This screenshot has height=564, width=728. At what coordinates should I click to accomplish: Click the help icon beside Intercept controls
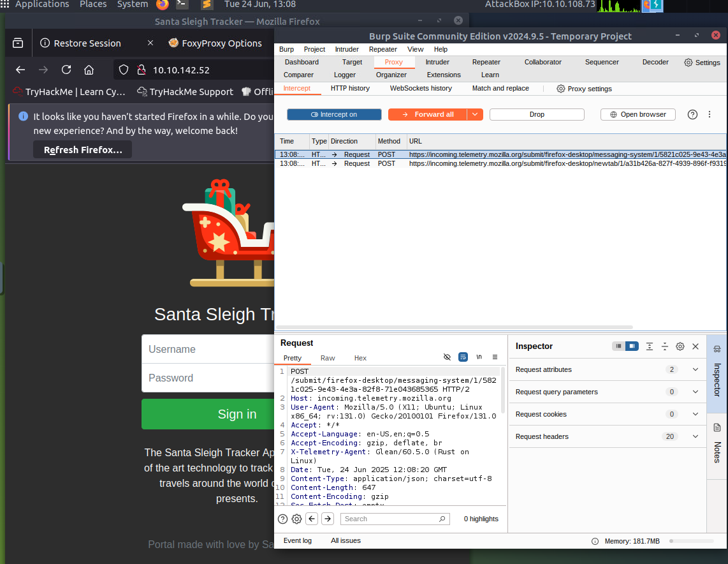point(692,114)
